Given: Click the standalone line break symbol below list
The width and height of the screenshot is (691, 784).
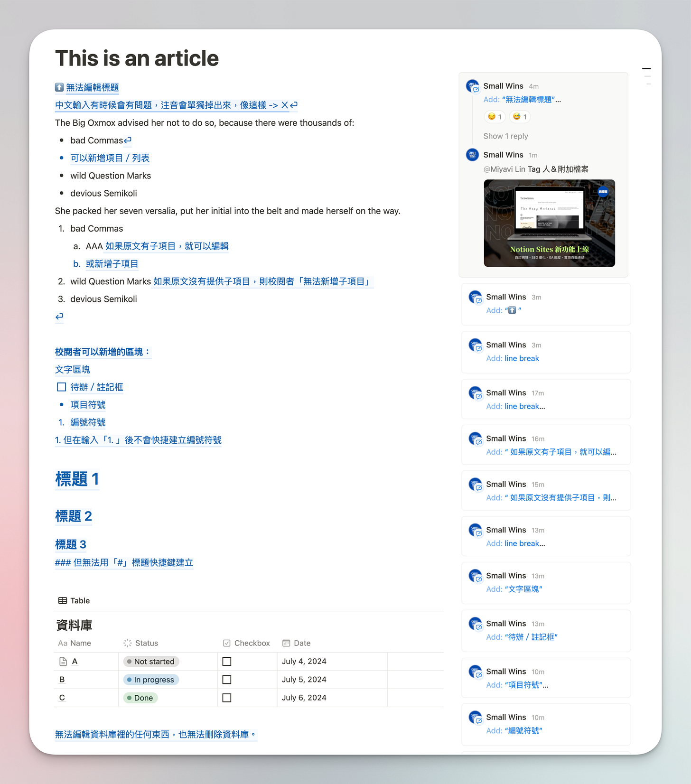Looking at the screenshot, I should click(x=59, y=317).
